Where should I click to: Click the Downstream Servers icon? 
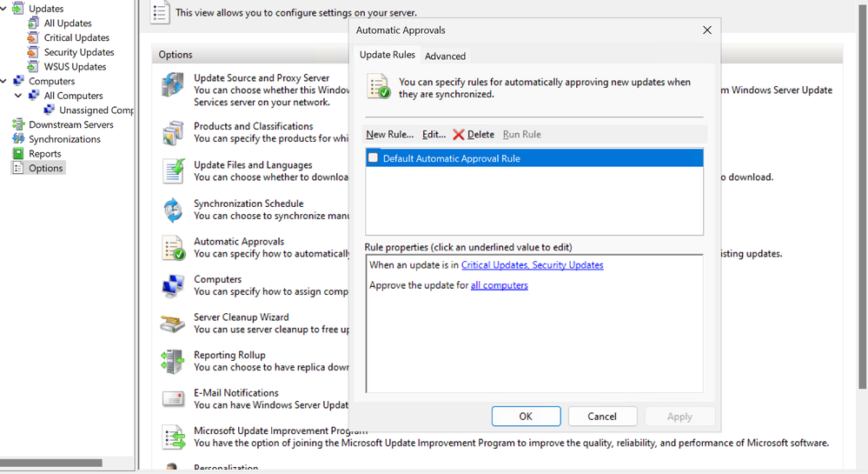click(18, 124)
